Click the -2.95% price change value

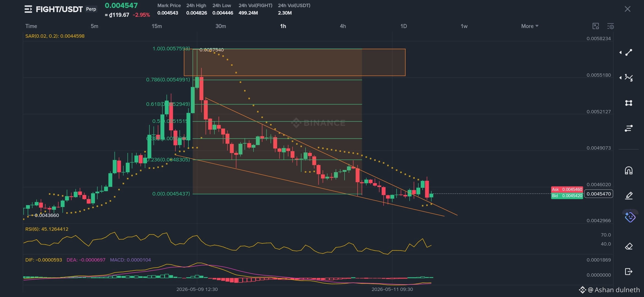141,15
